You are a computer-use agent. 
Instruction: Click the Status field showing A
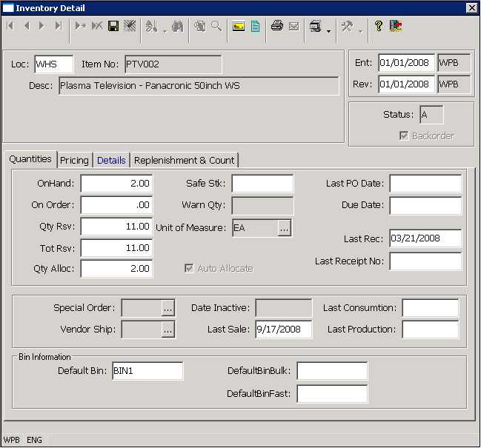point(431,115)
